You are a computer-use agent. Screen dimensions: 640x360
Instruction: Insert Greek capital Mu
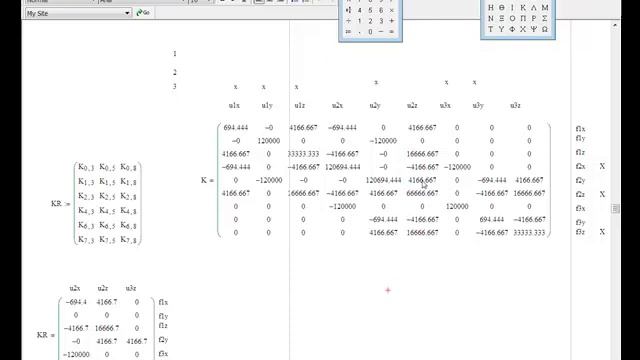pos(544,8)
